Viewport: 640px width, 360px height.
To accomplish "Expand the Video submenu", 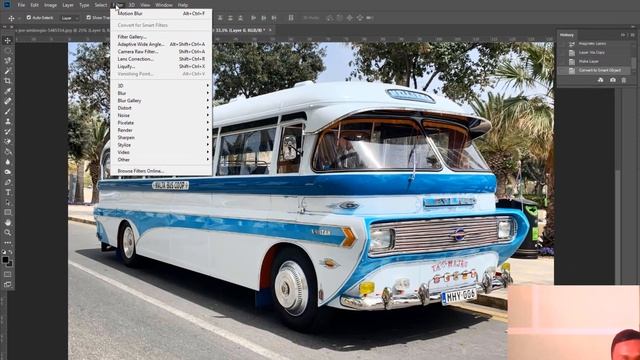I will point(162,152).
